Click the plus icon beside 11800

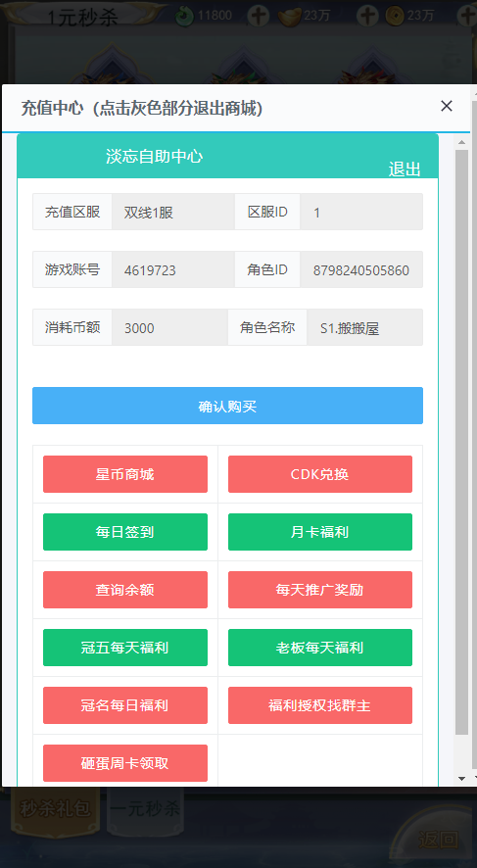coord(258,16)
